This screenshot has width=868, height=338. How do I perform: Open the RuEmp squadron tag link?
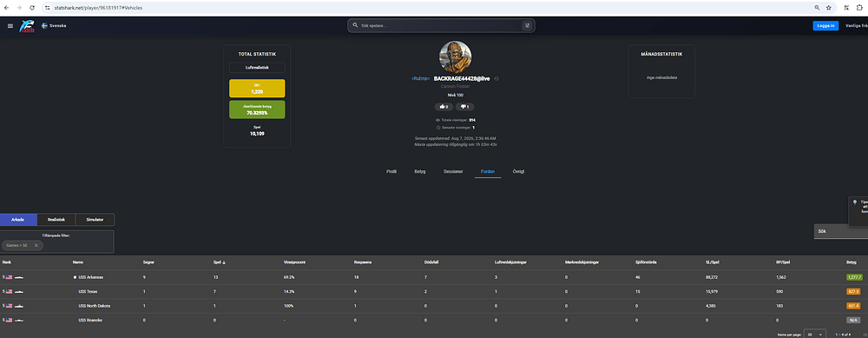[421, 79]
